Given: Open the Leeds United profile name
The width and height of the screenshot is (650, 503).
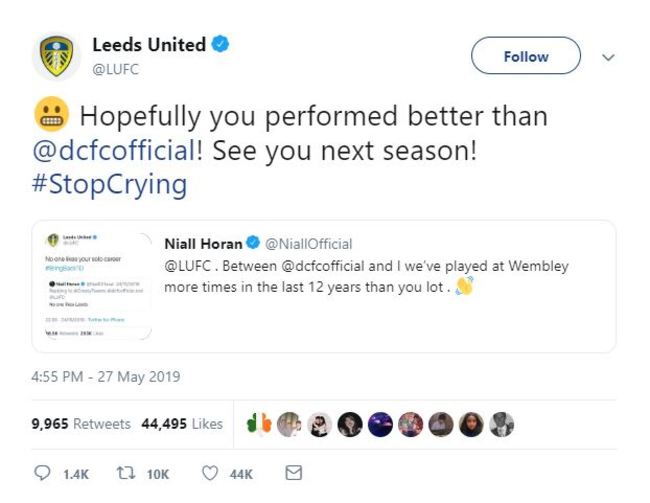Looking at the screenshot, I should (148, 45).
